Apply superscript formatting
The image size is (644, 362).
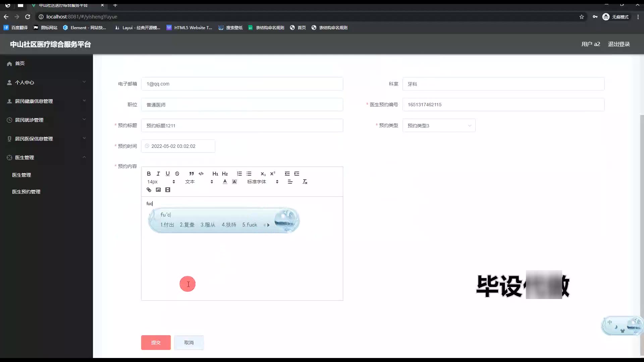click(273, 174)
